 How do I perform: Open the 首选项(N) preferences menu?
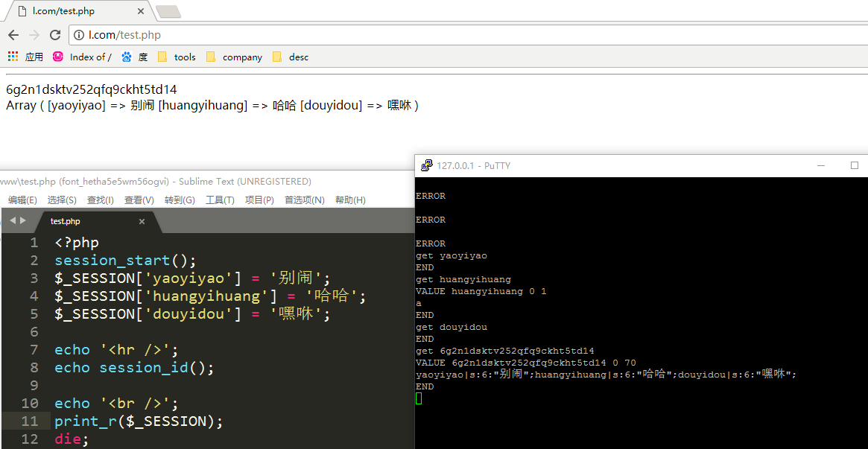(x=304, y=200)
